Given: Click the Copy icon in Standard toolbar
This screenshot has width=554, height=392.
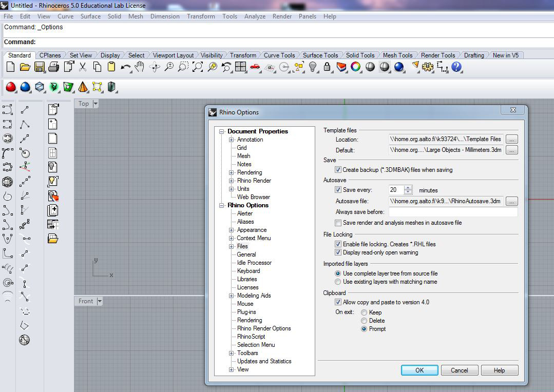Looking at the screenshot, I should click(x=97, y=67).
